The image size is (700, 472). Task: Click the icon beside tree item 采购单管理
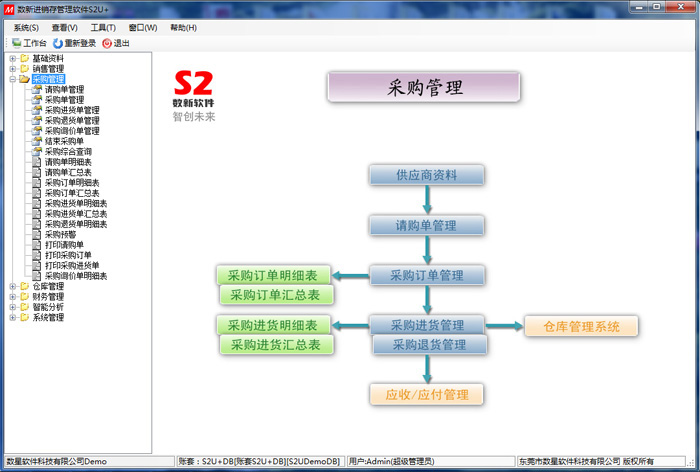pos(37,100)
